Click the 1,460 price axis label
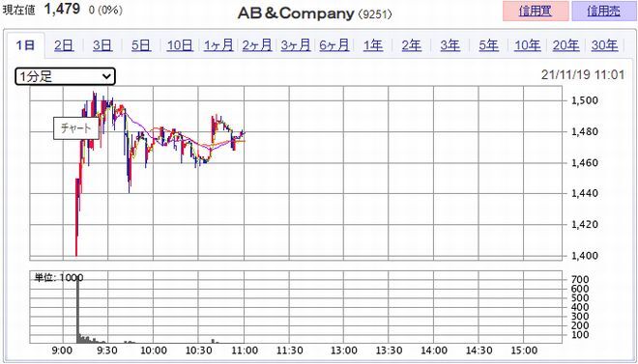638x364 pixels. click(585, 163)
